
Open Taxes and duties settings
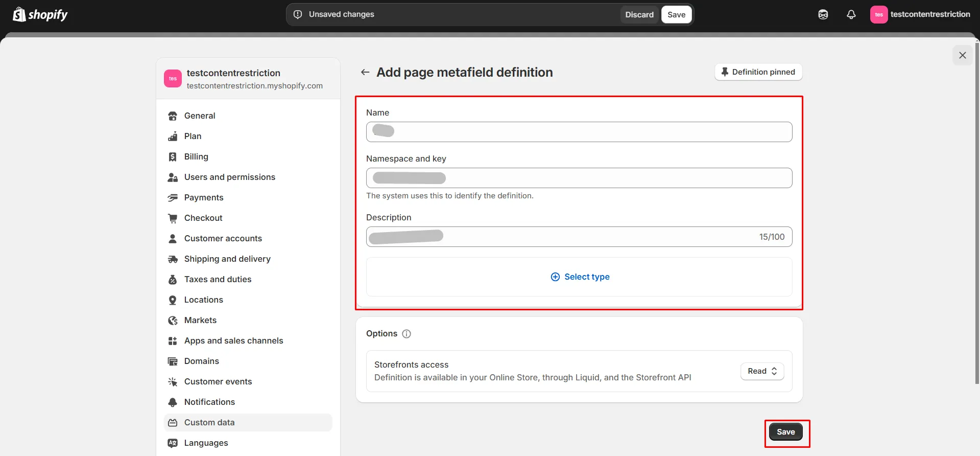248,280
